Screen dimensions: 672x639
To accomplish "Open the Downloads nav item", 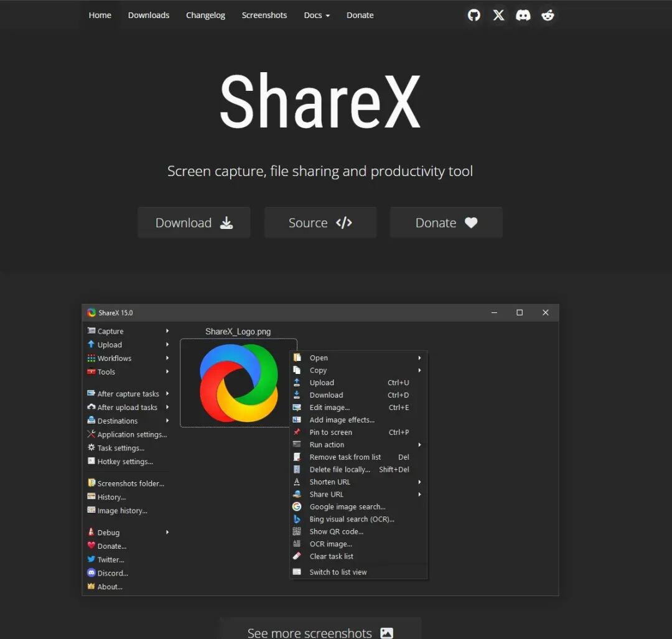I will coord(149,16).
